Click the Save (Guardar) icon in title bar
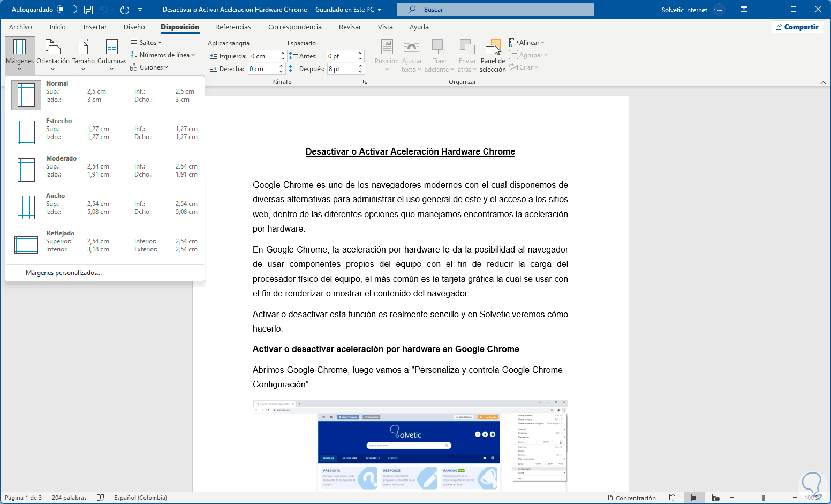831x504 pixels. coord(88,10)
